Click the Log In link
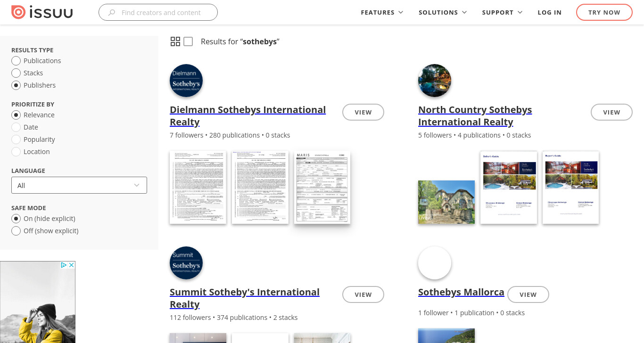This screenshot has width=644, height=343. [x=550, y=13]
